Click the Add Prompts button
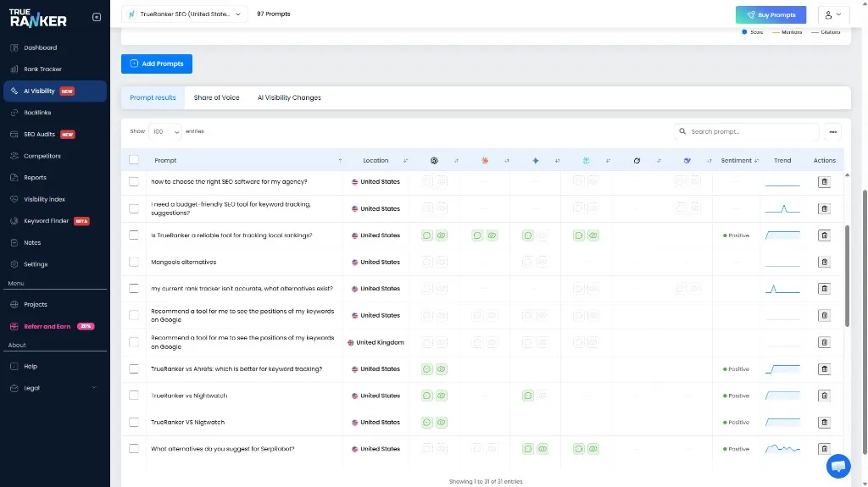Viewport: 868px width, 487px height. (157, 64)
